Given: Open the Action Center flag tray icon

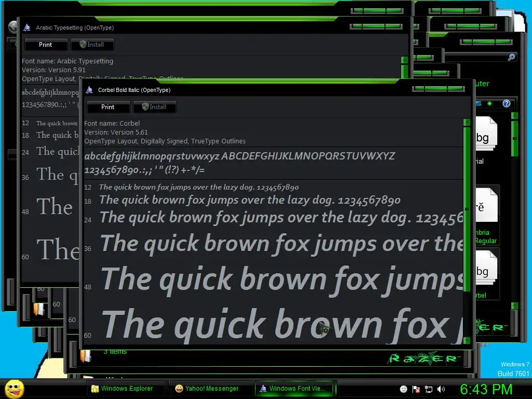Looking at the screenshot, I should (416, 389).
